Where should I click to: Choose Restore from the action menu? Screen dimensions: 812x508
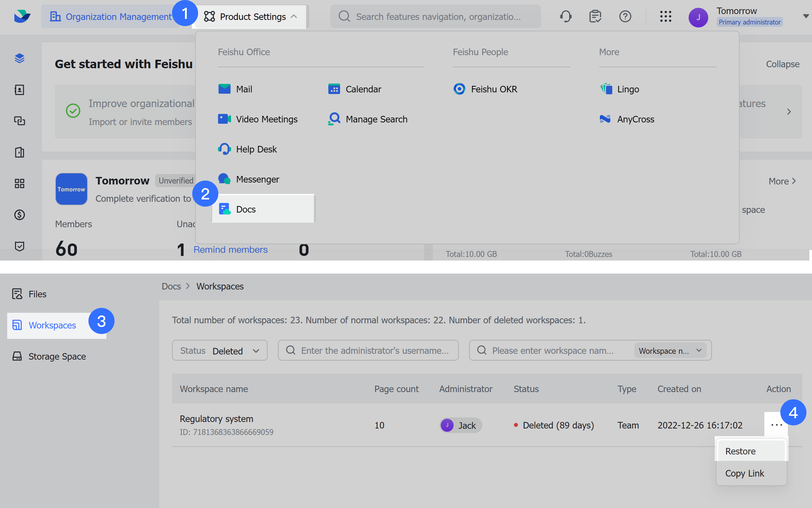pos(751,451)
